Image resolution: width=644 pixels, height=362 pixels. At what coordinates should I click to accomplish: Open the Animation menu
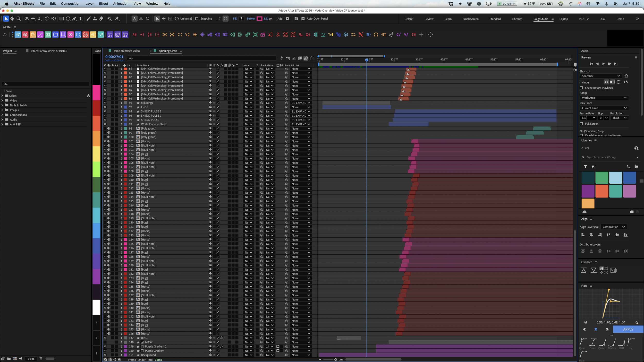click(121, 4)
